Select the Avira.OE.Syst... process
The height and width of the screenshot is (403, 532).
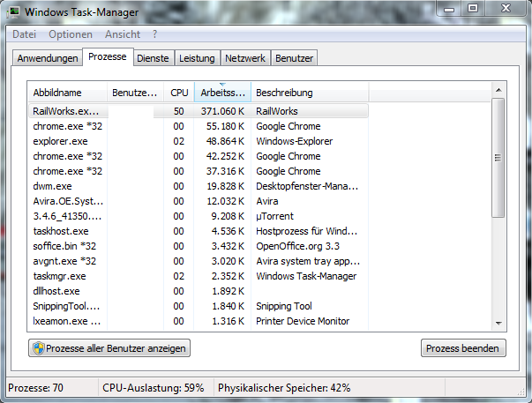point(199,201)
